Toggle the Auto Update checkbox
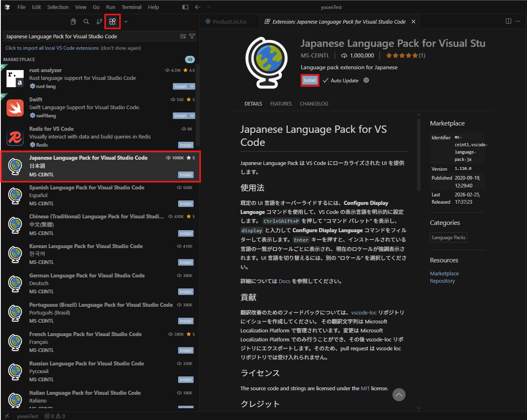The width and height of the screenshot is (527, 420). [326, 81]
